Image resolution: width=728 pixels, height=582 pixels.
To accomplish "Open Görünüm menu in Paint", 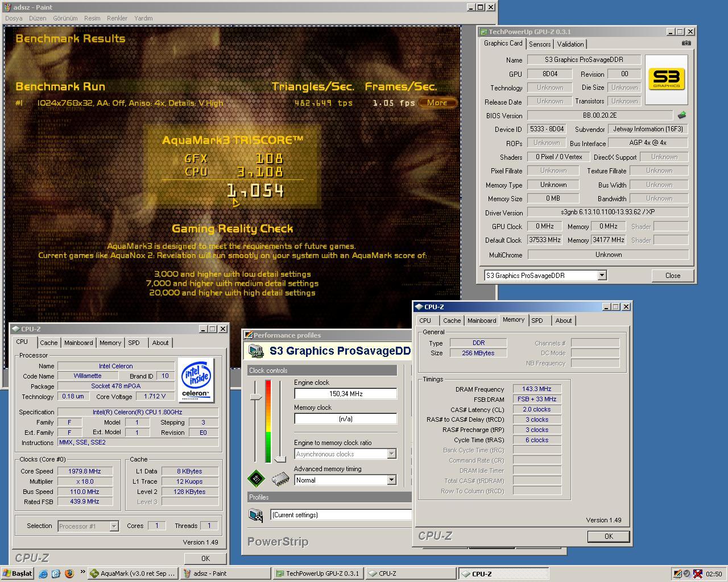I will tap(65, 18).
